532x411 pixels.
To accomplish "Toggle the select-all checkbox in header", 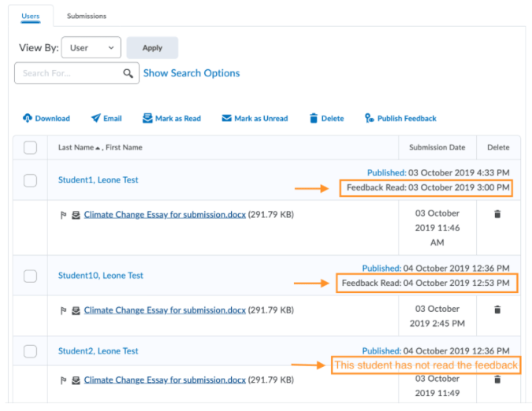I will (30, 147).
